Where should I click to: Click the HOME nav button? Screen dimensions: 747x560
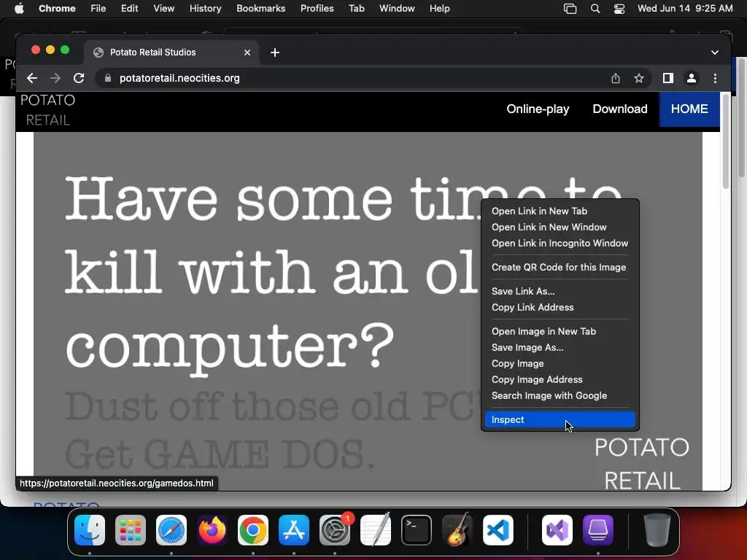pos(689,109)
